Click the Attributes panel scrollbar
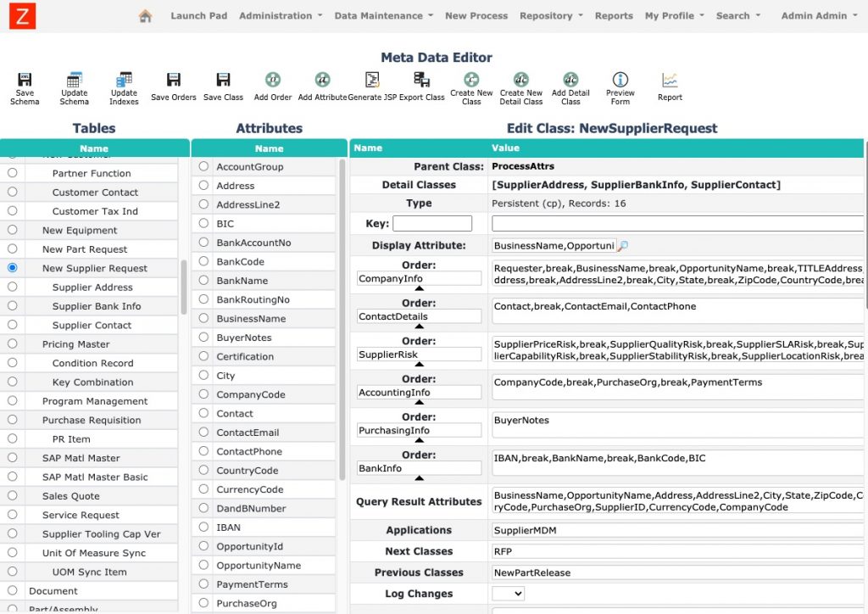The width and height of the screenshot is (868, 614). [x=342, y=320]
